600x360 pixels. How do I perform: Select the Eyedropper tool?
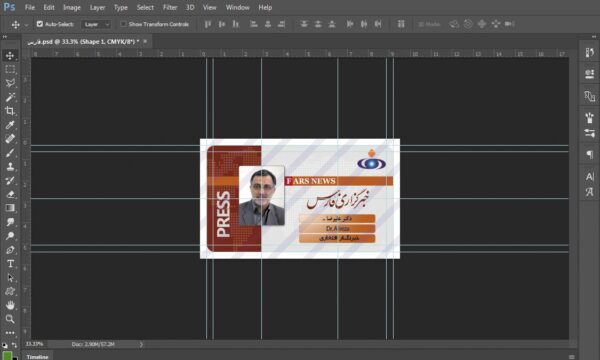coord(10,125)
